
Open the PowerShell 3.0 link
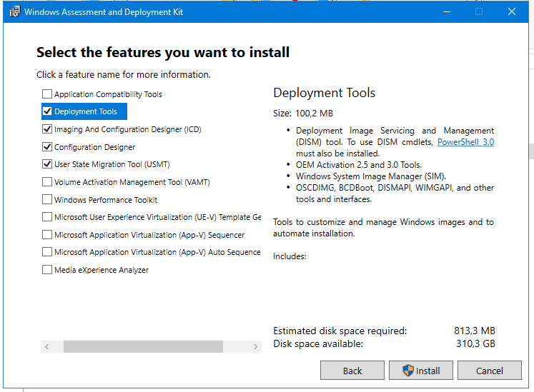[465, 142]
